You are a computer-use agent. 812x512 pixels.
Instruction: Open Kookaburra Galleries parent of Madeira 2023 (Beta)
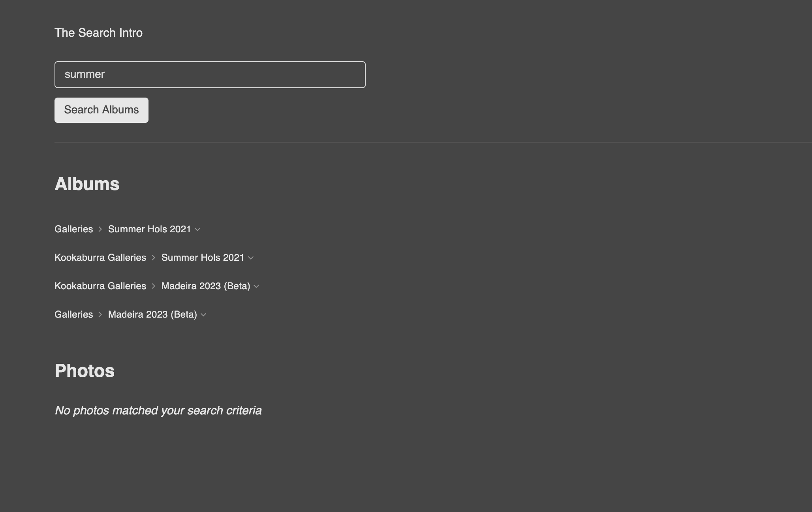[100, 286]
